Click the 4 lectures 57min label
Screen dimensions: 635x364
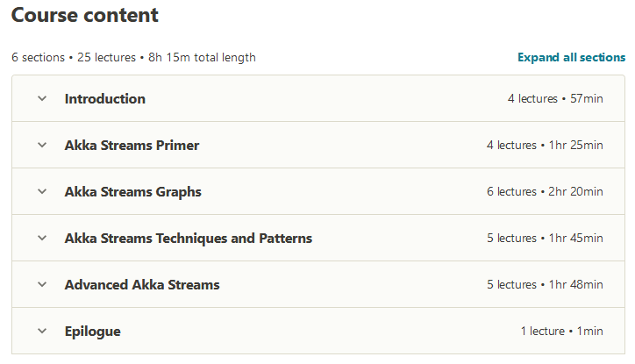[555, 99]
